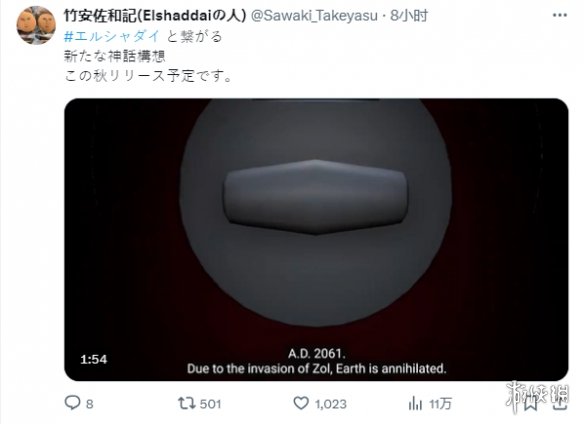This screenshot has height=424, width=584.
Task: Open the profile avatar of 竹安佐和記
Action: (36, 25)
